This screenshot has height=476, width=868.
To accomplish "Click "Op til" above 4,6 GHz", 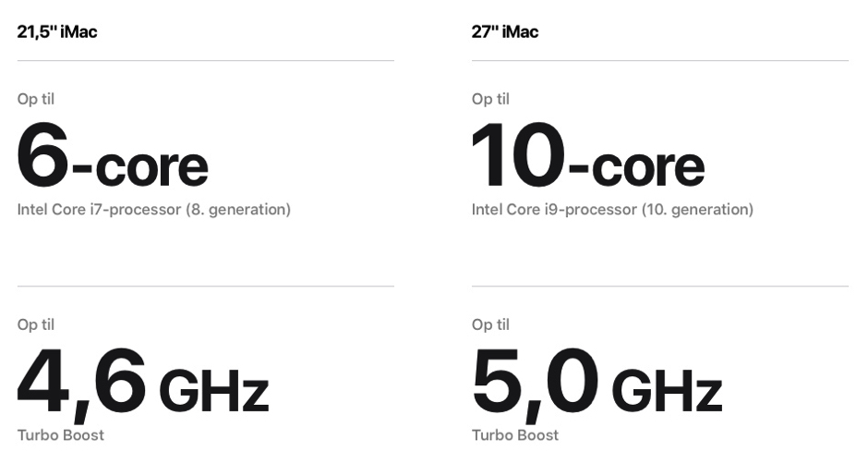I will point(36,324).
